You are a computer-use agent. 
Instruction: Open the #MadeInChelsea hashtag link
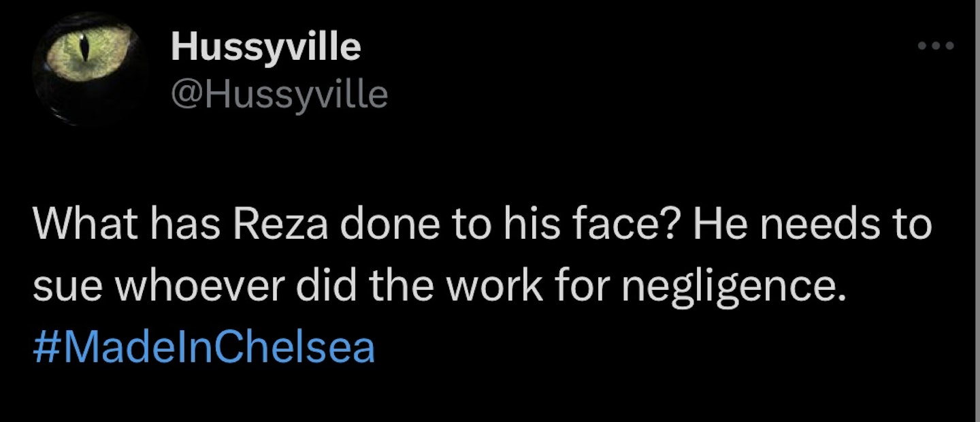click(x=203, y=347)
